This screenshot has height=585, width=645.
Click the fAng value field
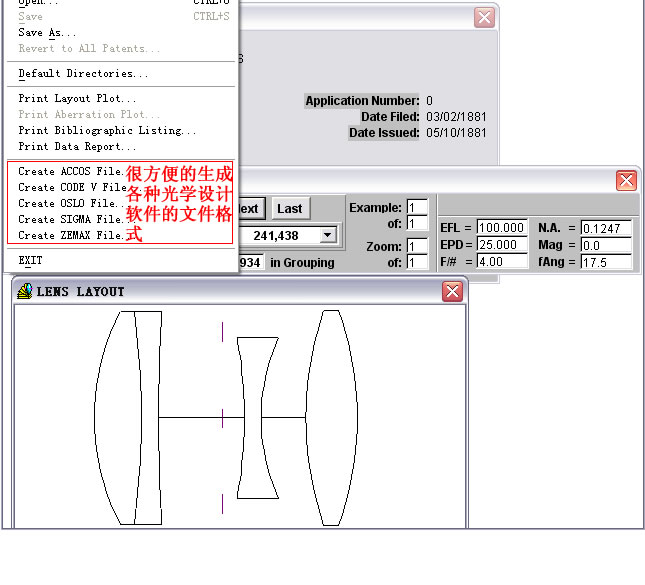pos(606,262)
